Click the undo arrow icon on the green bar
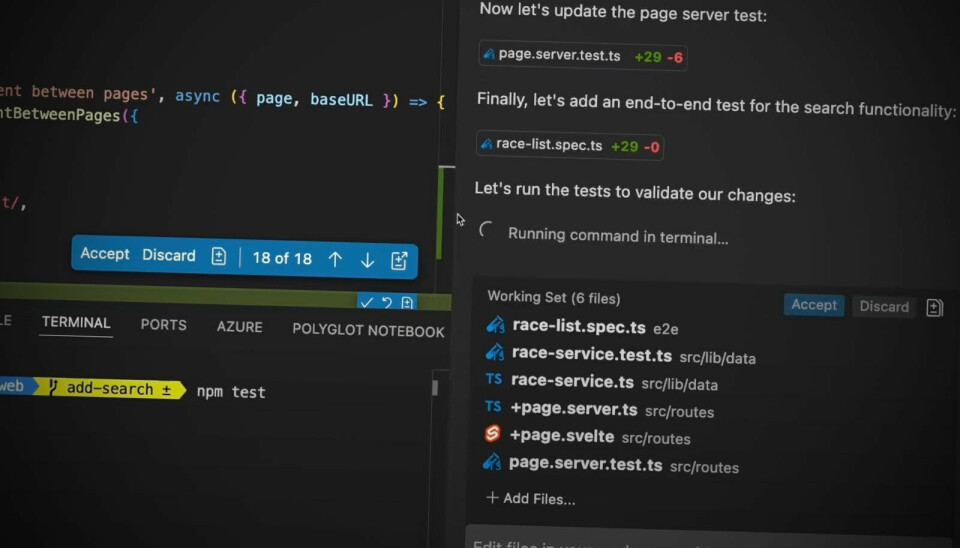Viewport: 960px width, 548px height. 387,302
